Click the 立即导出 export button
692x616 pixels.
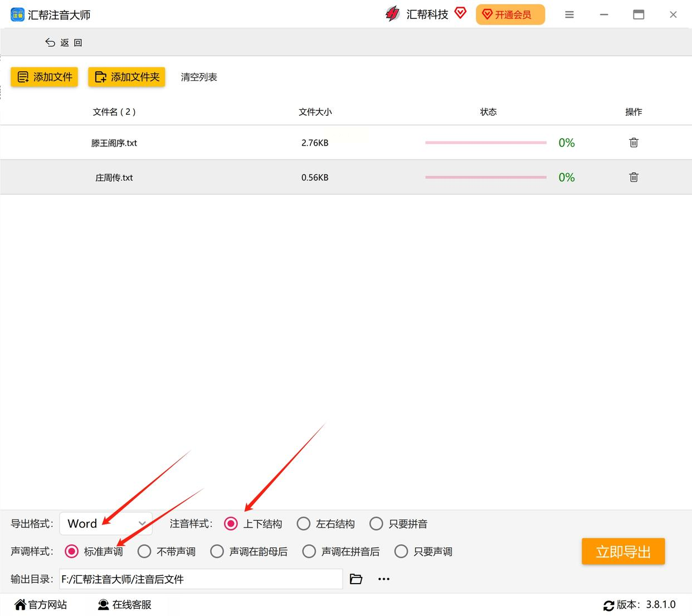click(623, 551)
